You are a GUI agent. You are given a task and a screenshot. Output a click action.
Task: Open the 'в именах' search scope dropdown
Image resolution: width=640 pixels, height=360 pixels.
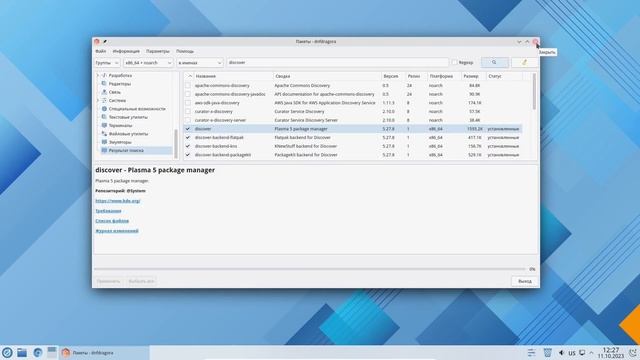click(x=200, y=63)
